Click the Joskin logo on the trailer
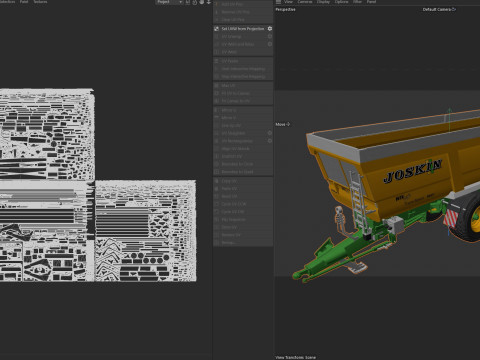Screen dimensions: 480x360 pyautogui.click(x=413, y=170)
